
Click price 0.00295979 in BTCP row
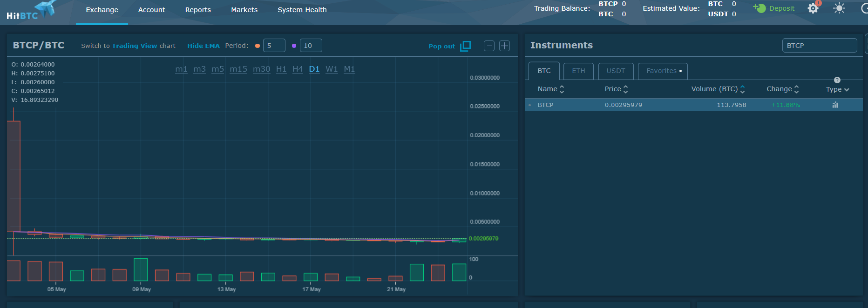coord(624,105)
